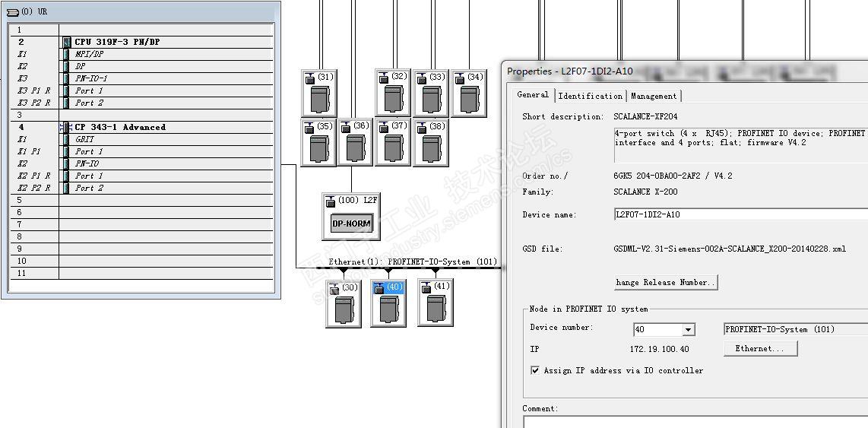Toggle Assign IP address via IO controller
Screen dimensions: 868x428
point(536,371)
